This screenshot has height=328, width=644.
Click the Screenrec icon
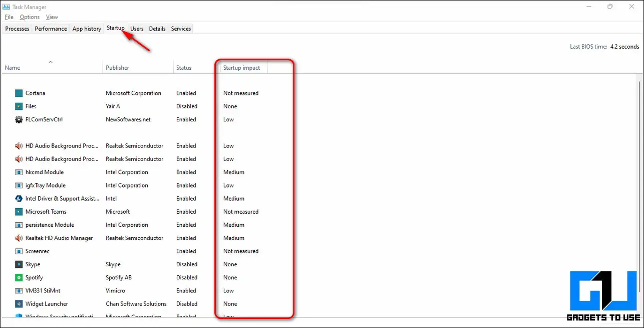tap(19, 251)
